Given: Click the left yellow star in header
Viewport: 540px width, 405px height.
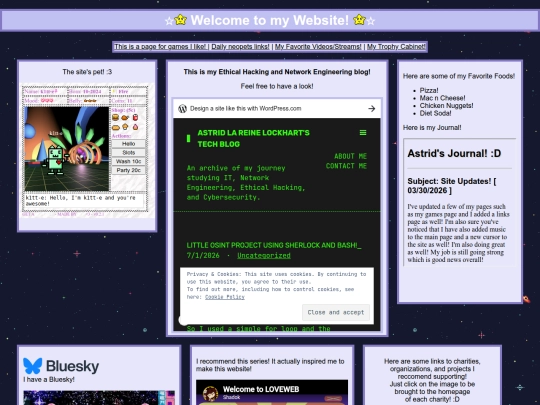Looking at the screenshot, I should point(180,20).
